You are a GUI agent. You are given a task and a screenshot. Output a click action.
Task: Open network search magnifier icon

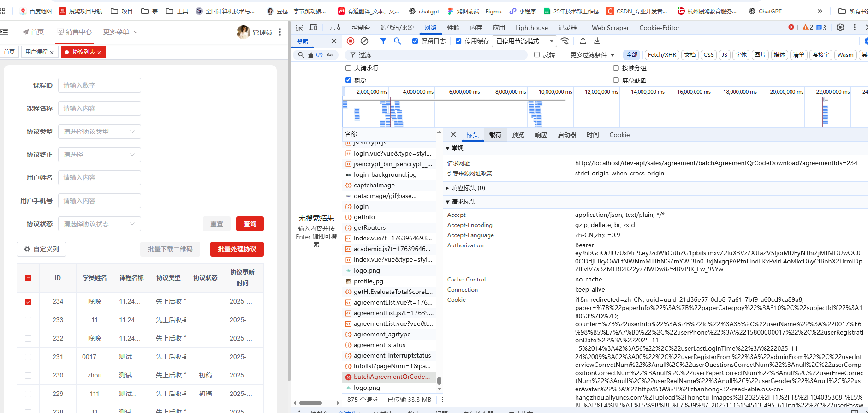398,41
